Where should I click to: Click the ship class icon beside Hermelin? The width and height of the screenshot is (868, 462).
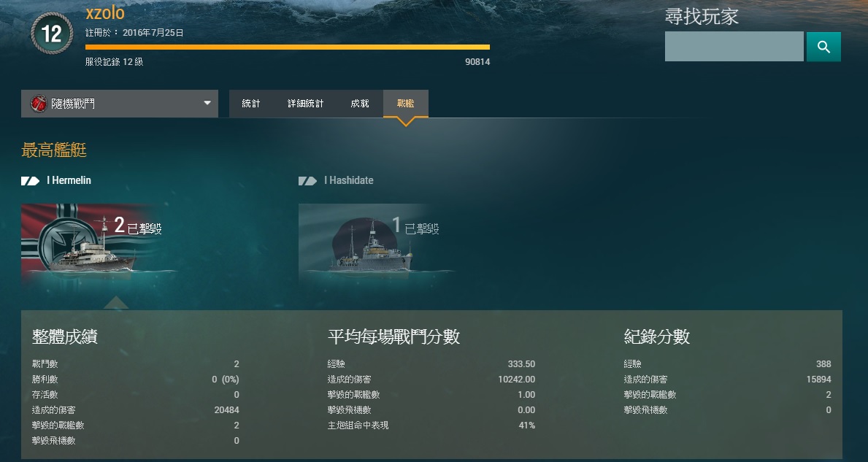click(x=30, y=180)
